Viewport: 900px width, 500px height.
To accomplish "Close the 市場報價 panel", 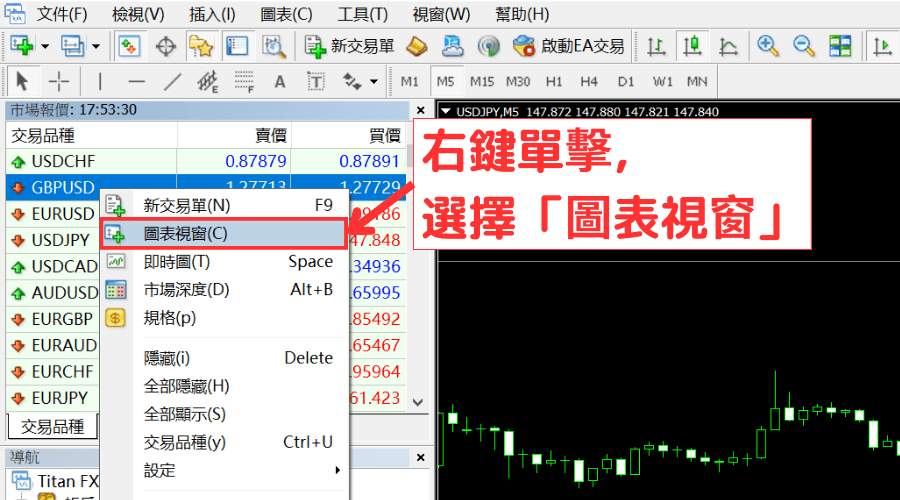I will (x=421, y=110).
